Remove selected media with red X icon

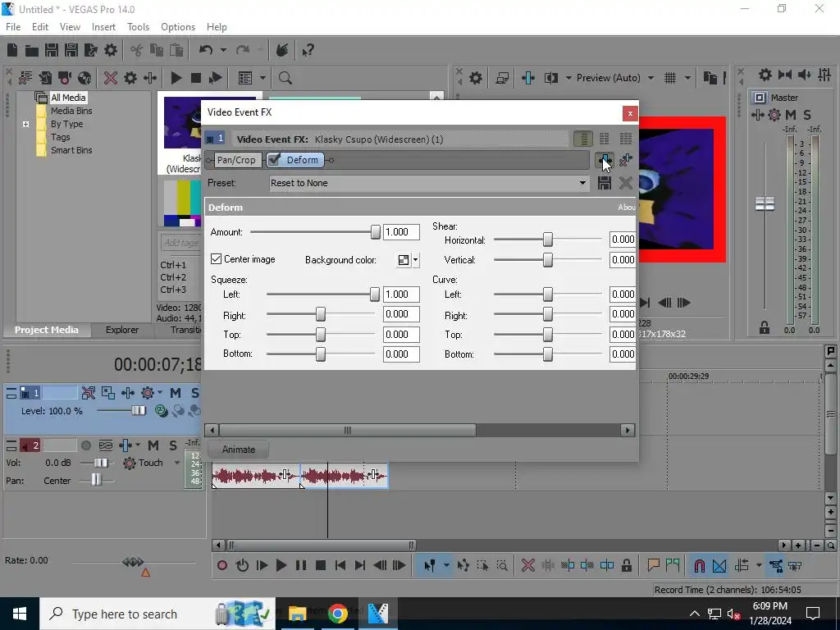[x=111, y=78]
